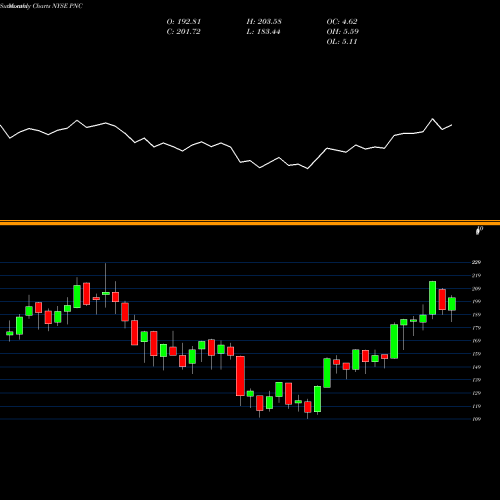Click the 139 price axis label

pos(476,380)
